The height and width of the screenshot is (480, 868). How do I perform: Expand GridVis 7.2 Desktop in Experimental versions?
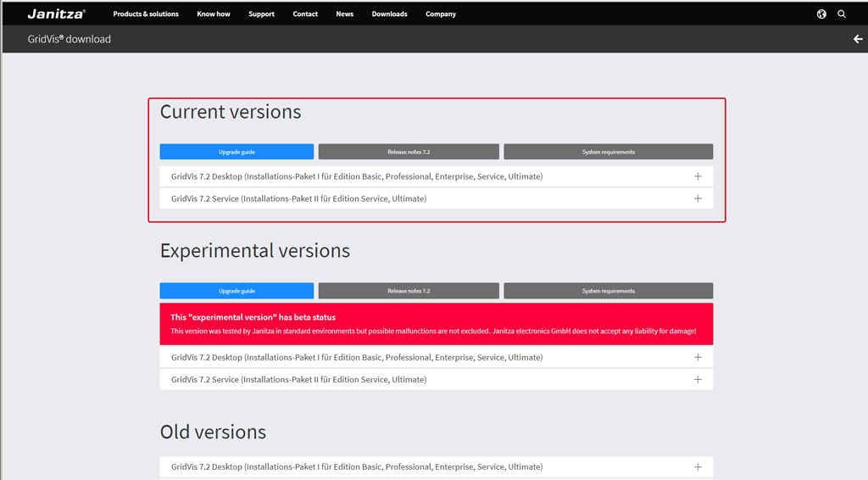click(x=437, y=358)
